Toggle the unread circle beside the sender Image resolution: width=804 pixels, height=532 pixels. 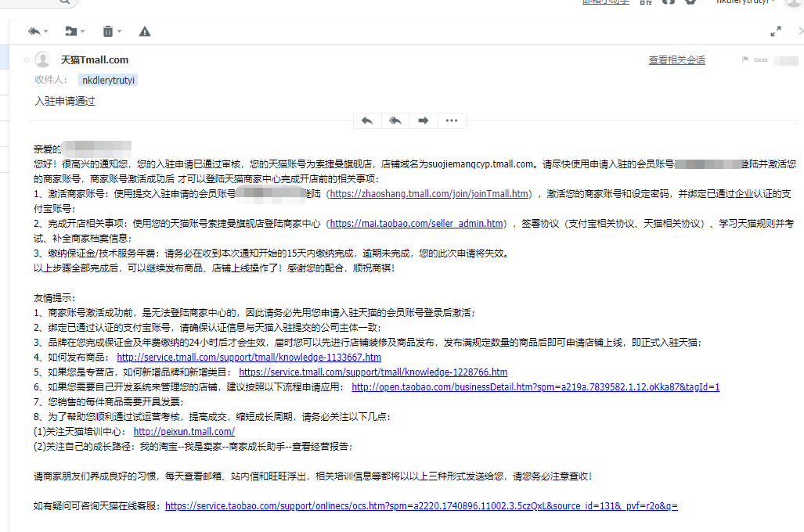[x=27, y=60]
